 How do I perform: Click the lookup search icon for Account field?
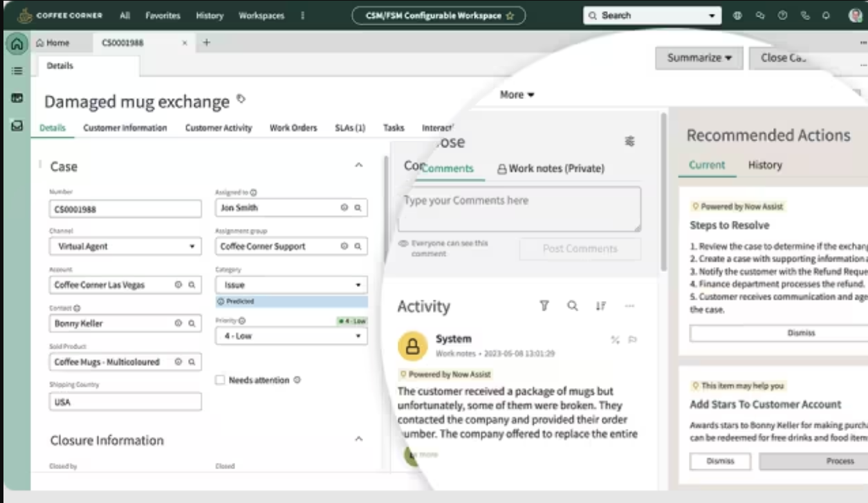(192, 284)
